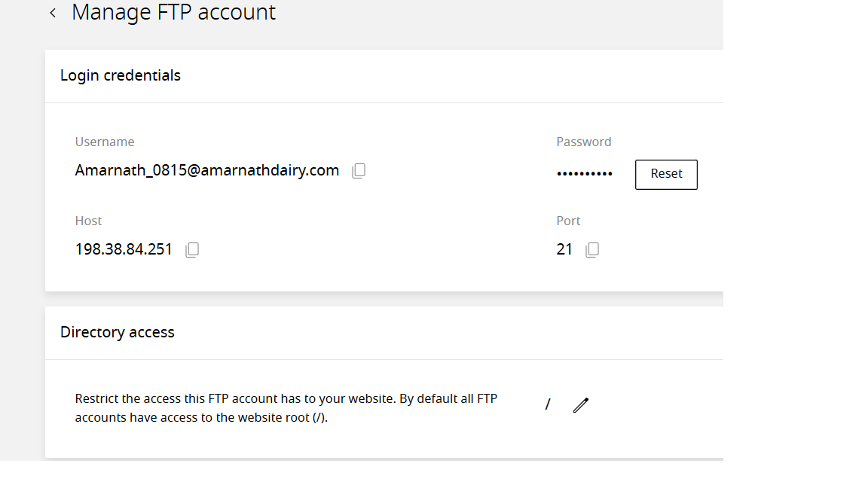868x488 pixels.
Task: Click the Host field label
Action: tap(88, 221)
